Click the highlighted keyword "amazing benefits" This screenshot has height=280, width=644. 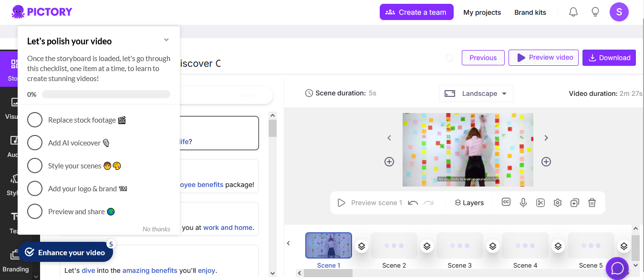[150, 270]
